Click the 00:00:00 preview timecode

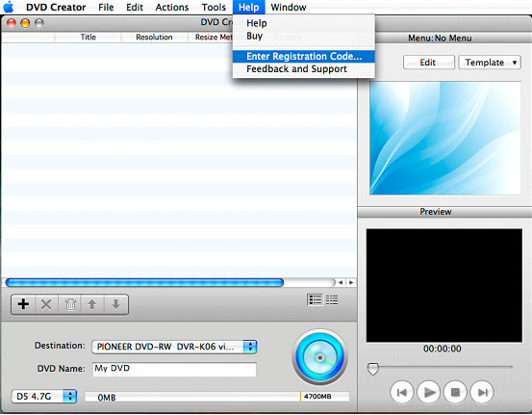pyautogui.click(x=443, y=349)
